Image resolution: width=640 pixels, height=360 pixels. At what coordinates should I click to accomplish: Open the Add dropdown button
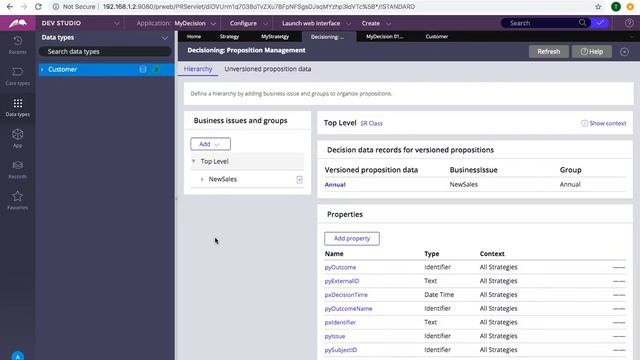pos(210,144)
